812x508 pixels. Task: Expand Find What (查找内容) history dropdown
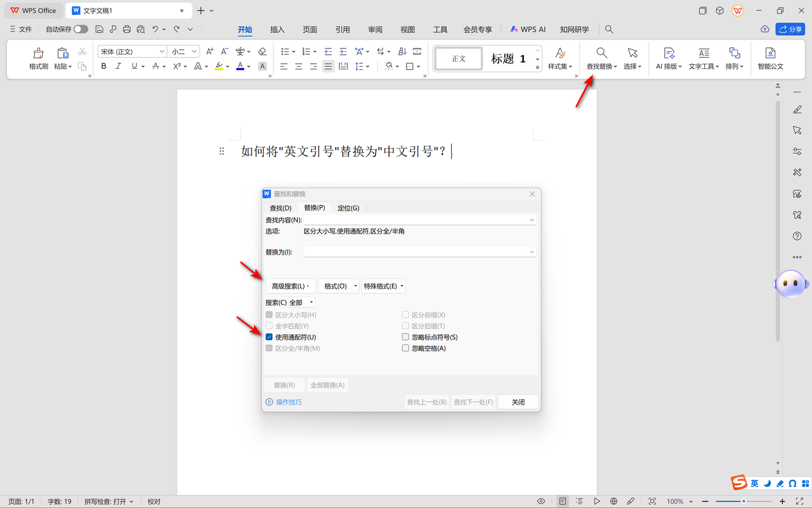[x=532, y=220]
